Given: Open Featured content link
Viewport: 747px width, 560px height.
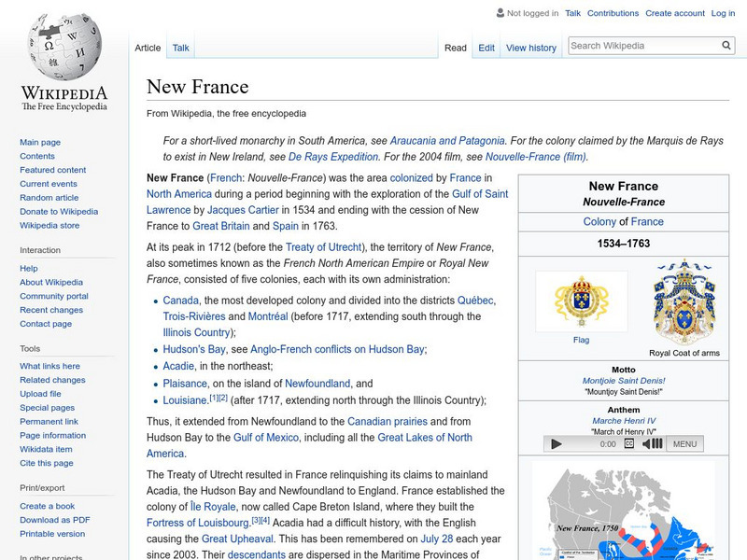Looking at the screenshot, I should (53, 170).
